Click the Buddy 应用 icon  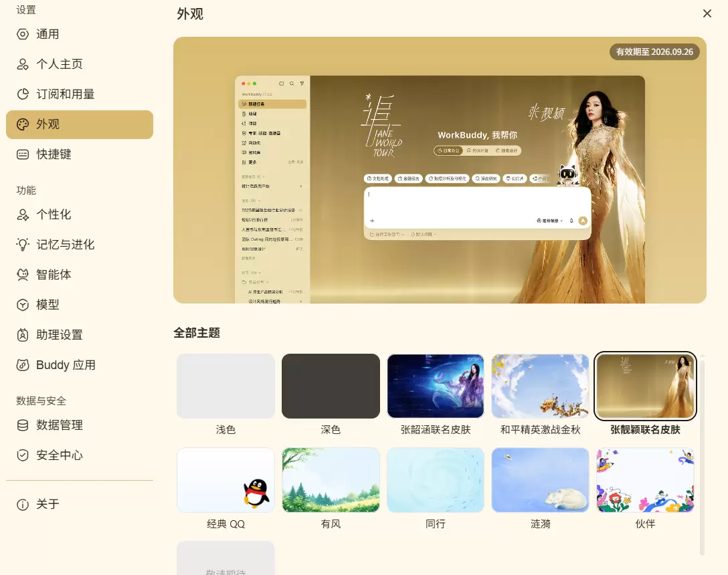23,365
